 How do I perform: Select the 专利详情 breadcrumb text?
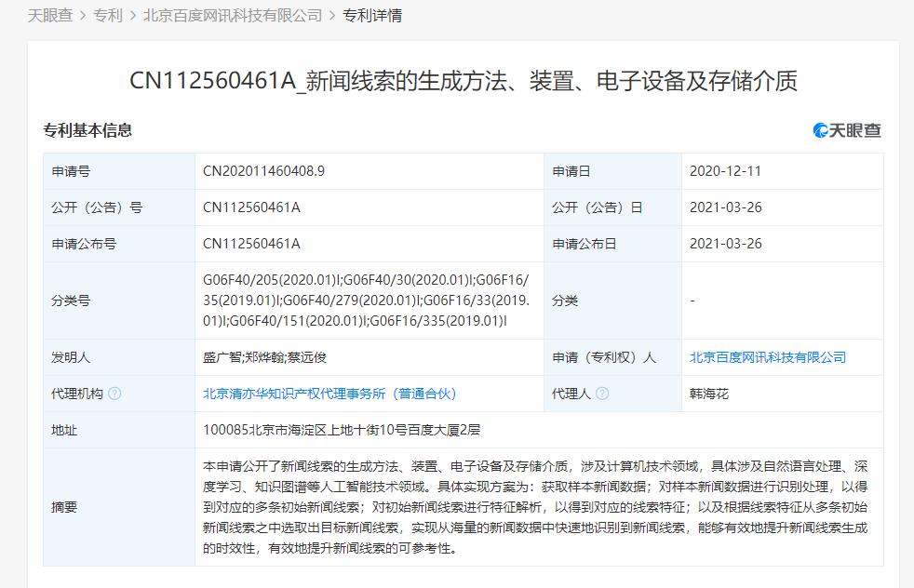(372, 16)
